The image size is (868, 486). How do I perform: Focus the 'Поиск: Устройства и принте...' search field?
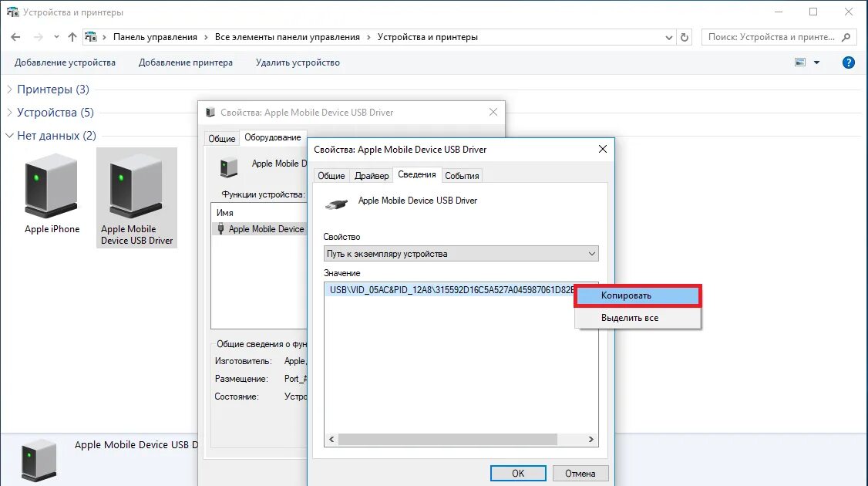[x=771, y=37]
